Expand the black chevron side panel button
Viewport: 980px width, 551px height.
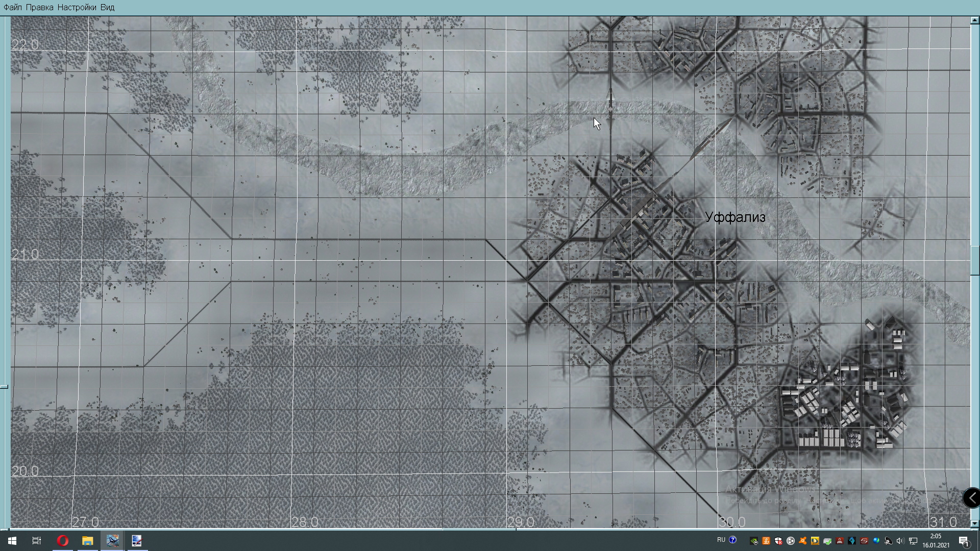tap(971, 497)
